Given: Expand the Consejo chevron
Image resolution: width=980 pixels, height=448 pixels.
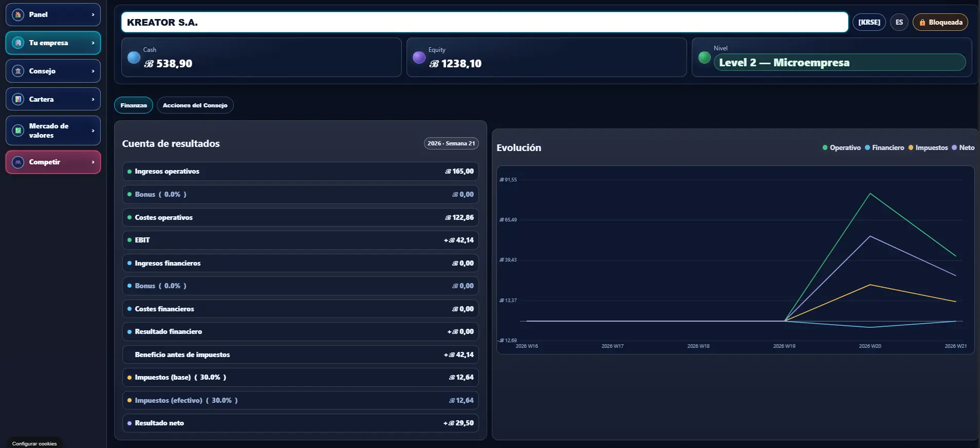Looking at the screenshot, I should coord(93,71).
